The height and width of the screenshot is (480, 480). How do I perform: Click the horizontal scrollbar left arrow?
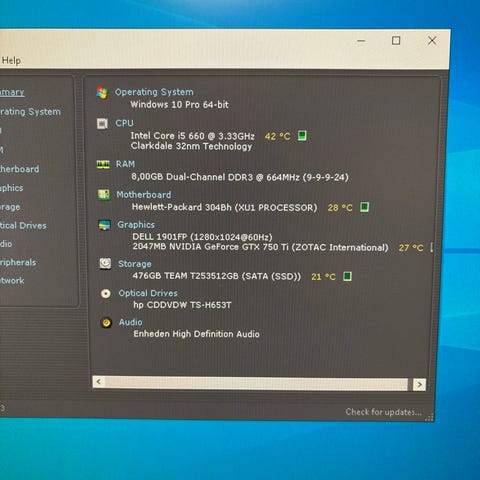pyautogui.click(x=99, y=382)
